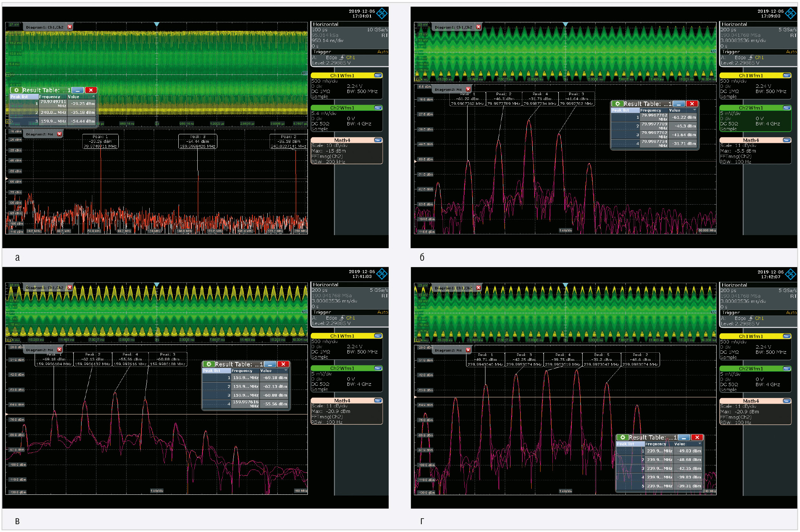Minimize the Ch1Wfm1 signal box in panel а
The image size is (800, 532).
378,76
